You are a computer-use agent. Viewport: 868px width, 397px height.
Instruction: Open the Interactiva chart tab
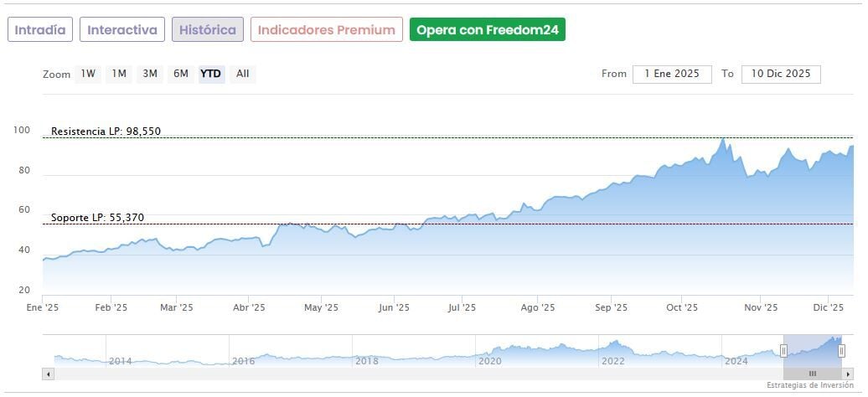tap(122, 30)
